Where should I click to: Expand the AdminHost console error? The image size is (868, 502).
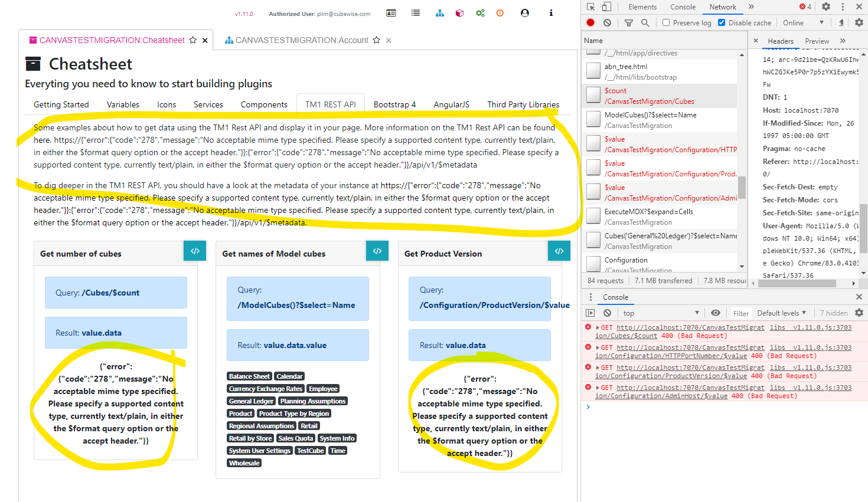click(x=598, y=388)
